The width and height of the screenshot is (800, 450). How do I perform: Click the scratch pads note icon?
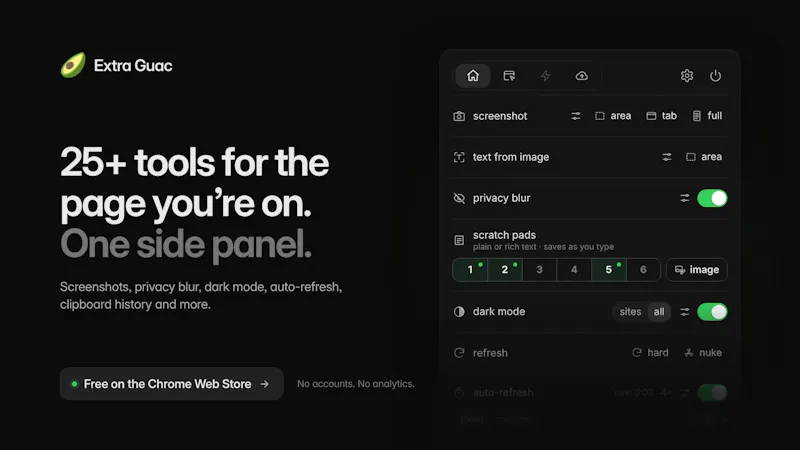(x=459, y=240)
